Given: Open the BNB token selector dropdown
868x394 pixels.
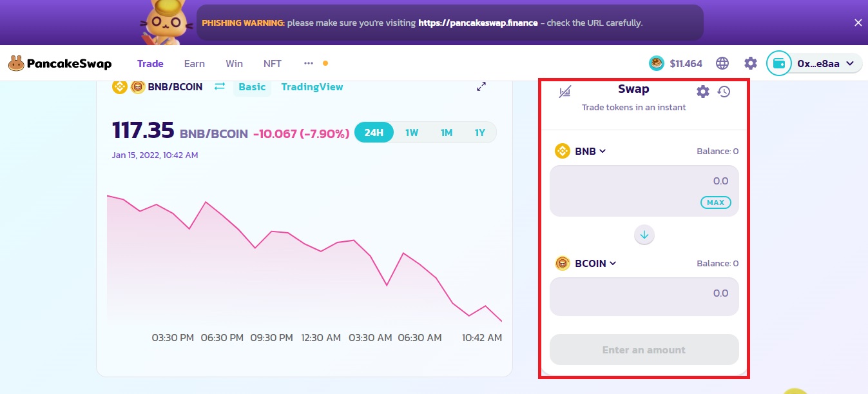Looking at the screenshot, I should [x=581, y=151].
